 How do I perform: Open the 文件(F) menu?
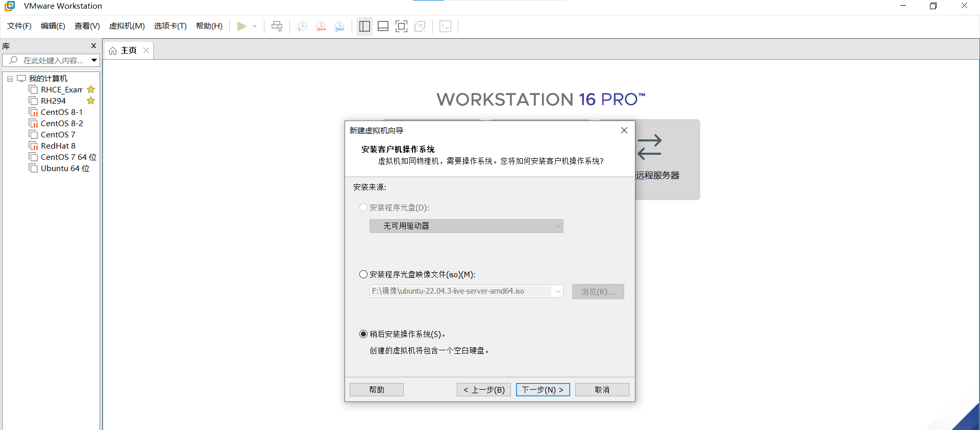(x=19, y=26)
